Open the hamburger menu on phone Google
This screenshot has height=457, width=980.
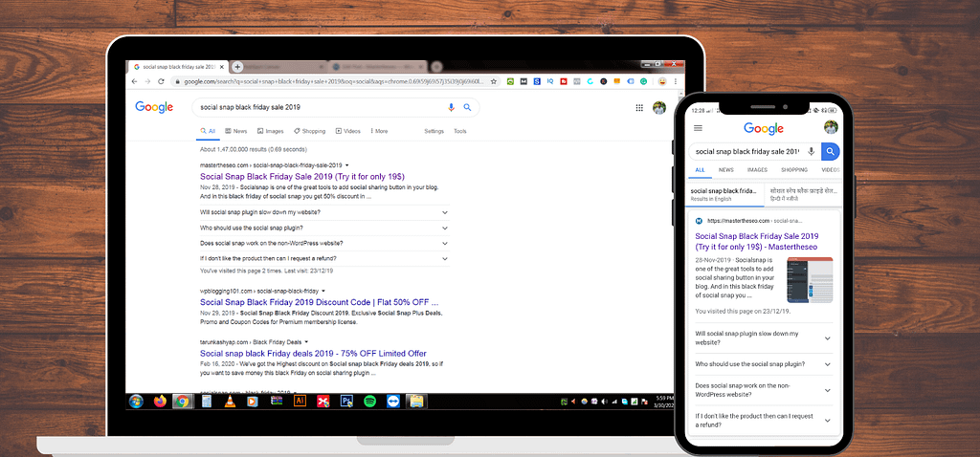(x=698, y=128)
